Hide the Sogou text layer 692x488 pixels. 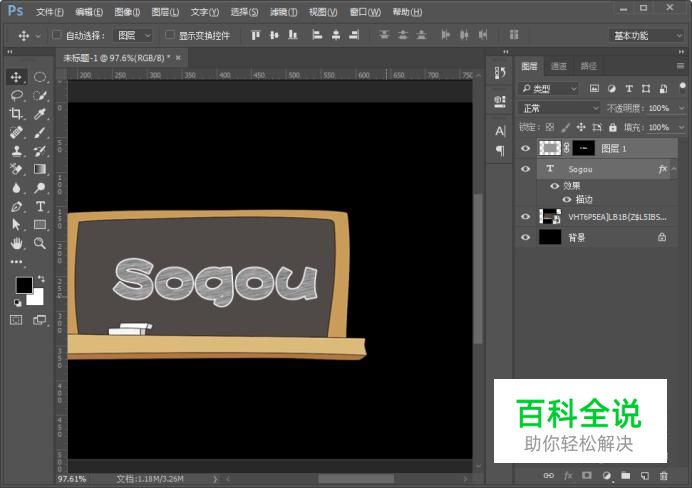click(525, 169)
